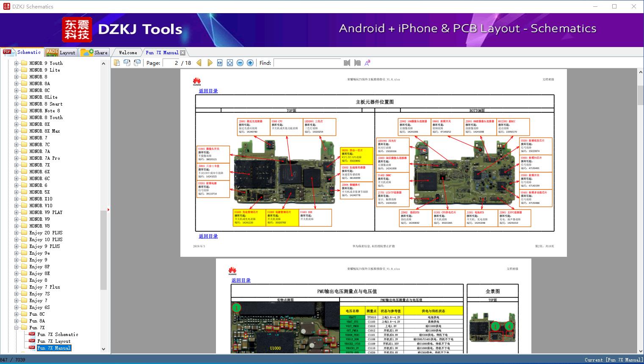Click the PDF icon of Fun 7X Schematic
Image resolution: width=644 pixels, height=364 pixels.
pyautogui.click(x=32, y=334)
